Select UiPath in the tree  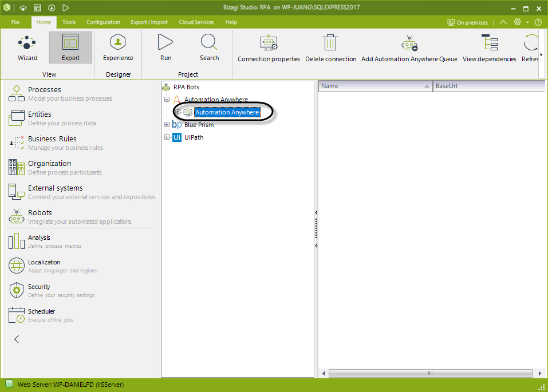(x=194, y=137)
